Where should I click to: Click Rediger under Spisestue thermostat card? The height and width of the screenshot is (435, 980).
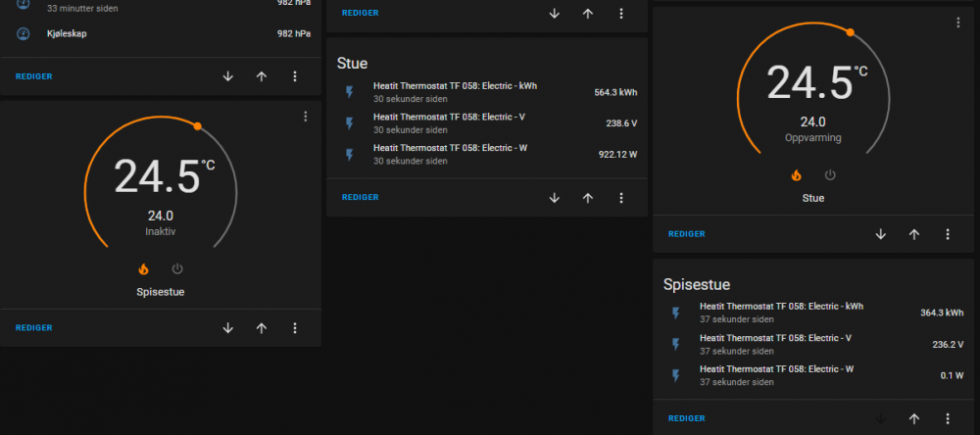pos(34,328)
